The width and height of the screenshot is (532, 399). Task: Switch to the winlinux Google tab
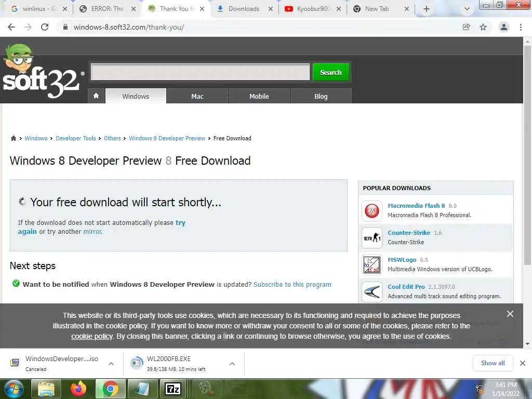click(x=36, y=9)
